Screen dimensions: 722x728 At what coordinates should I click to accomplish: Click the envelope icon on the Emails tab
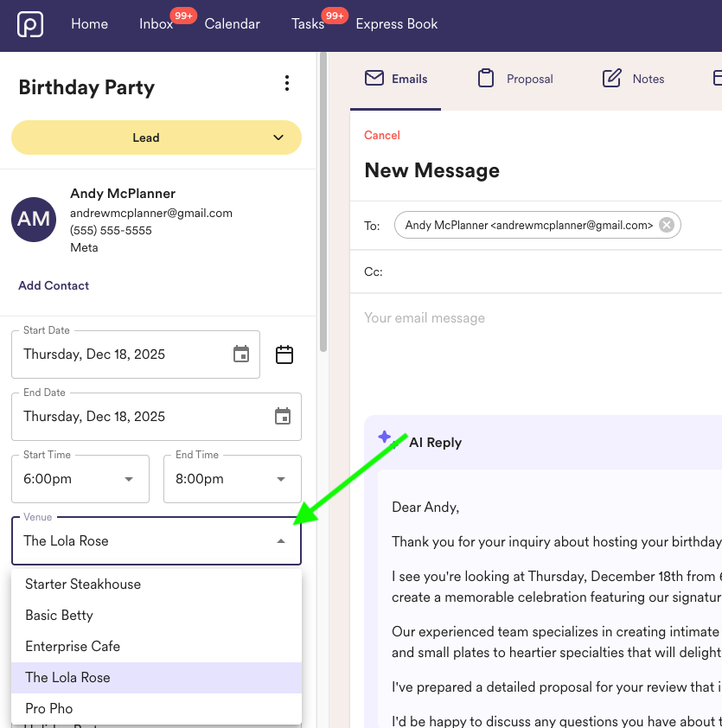(374, 78)
